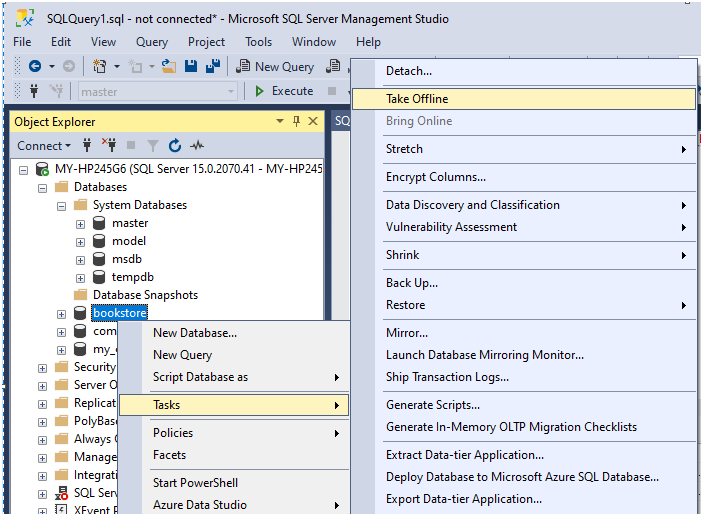Viewport: 703px width, 516px height.
Task: Open the Edit menu
Action: click(x=61, y=42)
